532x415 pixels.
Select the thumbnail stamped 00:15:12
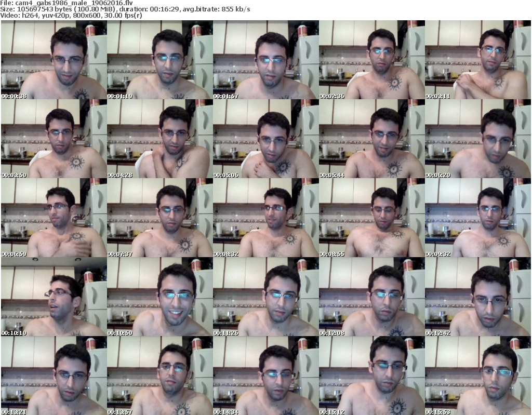(371, 376)
